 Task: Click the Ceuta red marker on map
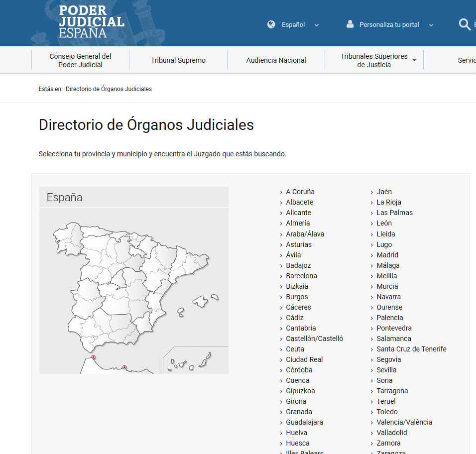(x=93, y=357)
